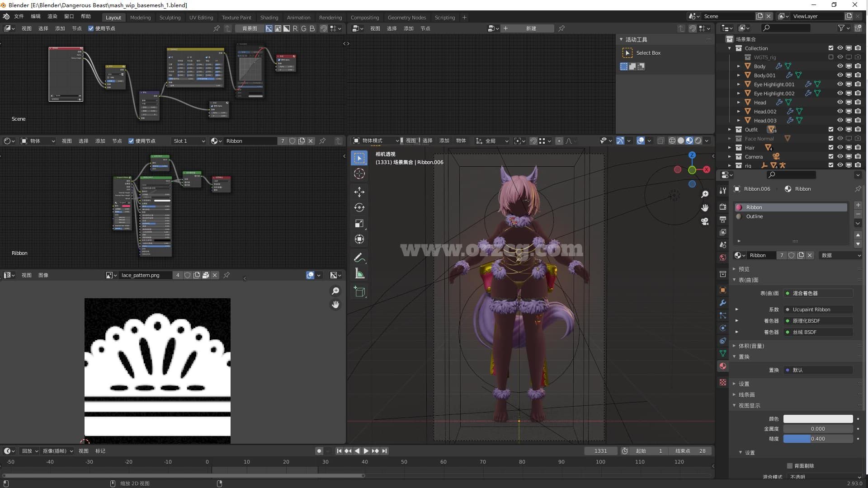Toggle Backface Culling checkbox
This screenshot has width=868, height=488.
[x=790, y=466]
